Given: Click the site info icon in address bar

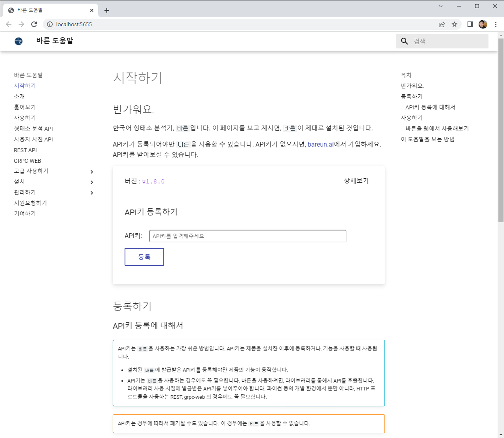Looking at the screenshot, I should (50, 24).
